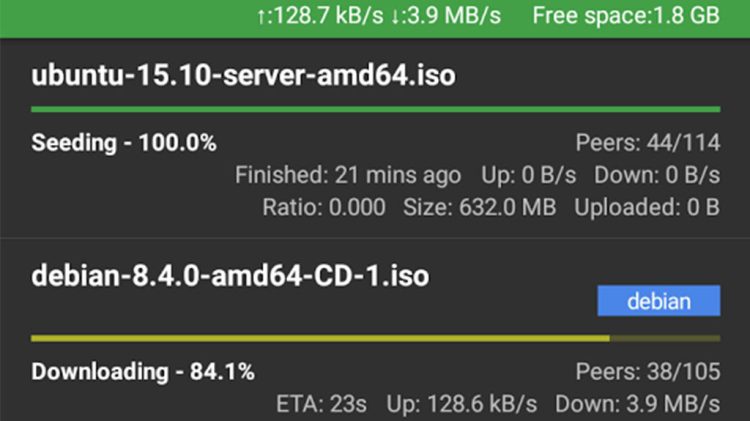Tap the Finished: 21 mins ago text
The width and height of the screenshot is (750, 421).
click(348, 175)
